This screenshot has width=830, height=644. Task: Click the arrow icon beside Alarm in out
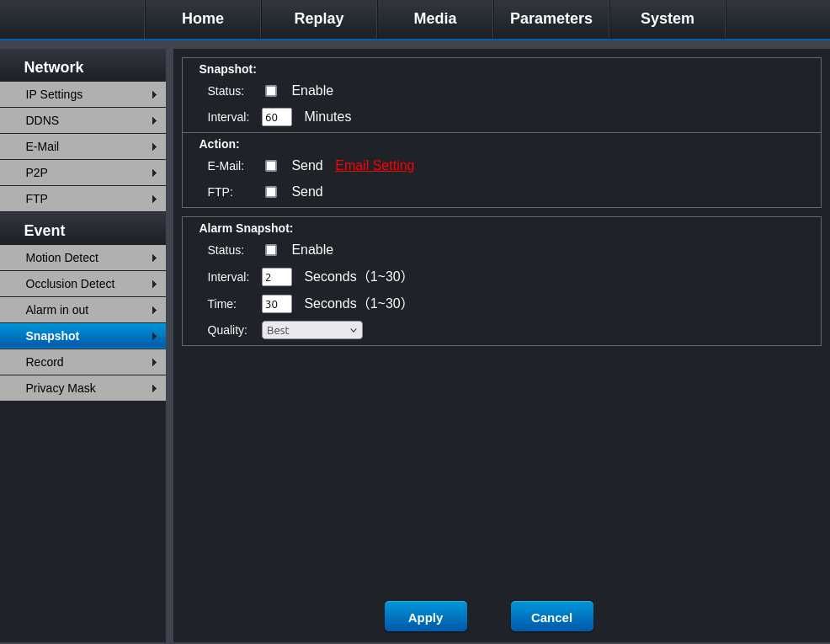[x=154, y=310]
